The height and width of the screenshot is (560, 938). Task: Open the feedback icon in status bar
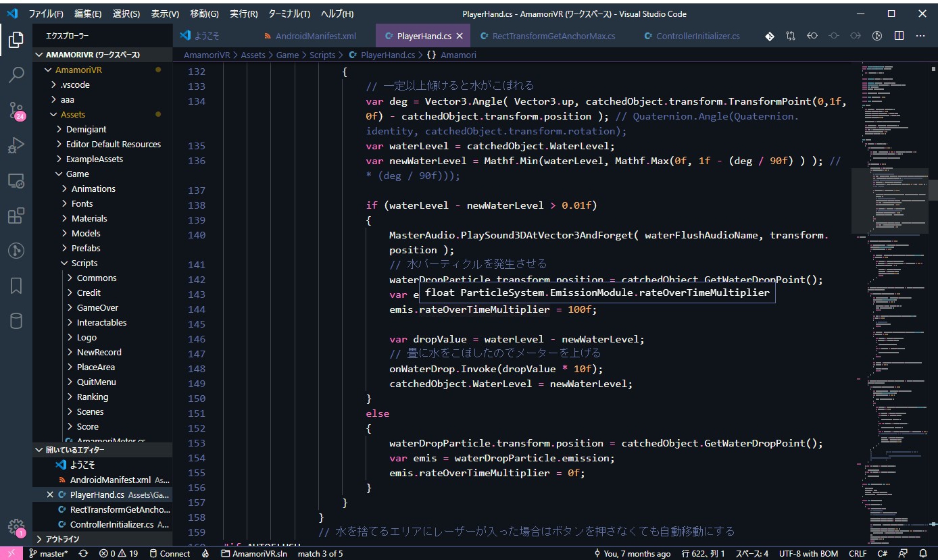(x=904, y=553)
